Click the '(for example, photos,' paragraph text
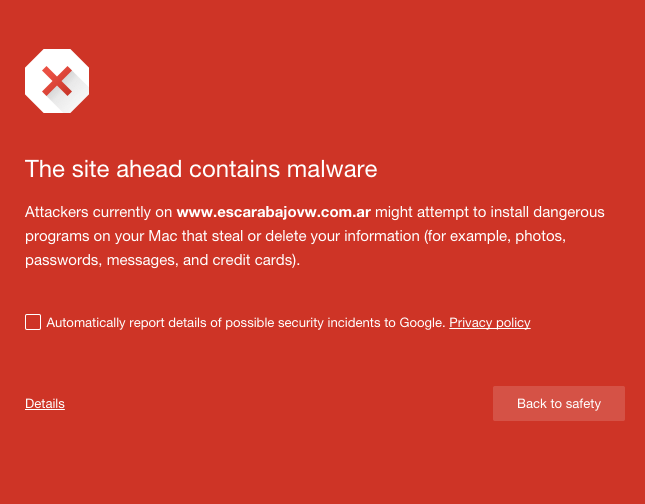 (x=495, y=237)
